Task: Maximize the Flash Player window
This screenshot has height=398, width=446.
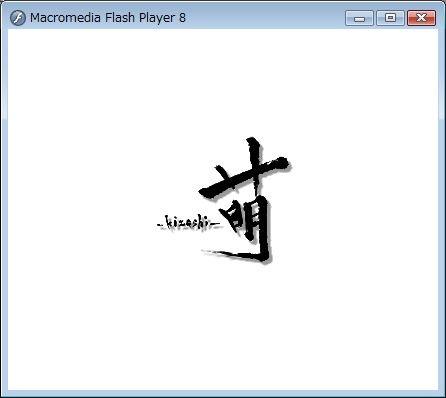Action: 390,18
